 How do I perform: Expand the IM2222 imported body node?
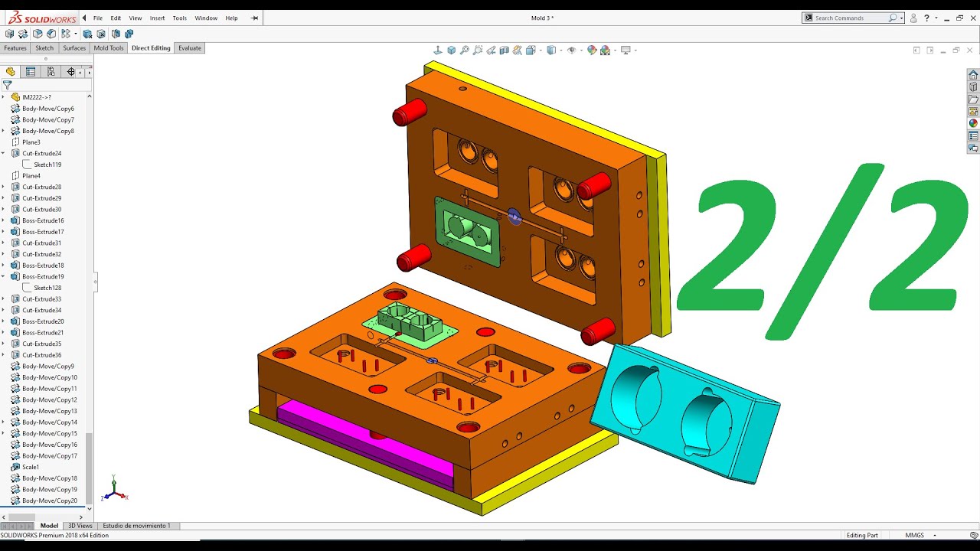3,97
